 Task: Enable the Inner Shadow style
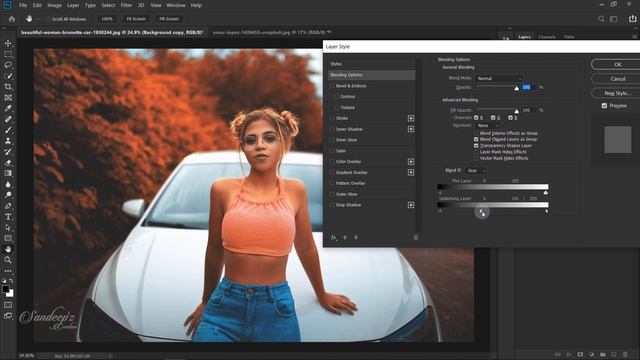[332, 129]
